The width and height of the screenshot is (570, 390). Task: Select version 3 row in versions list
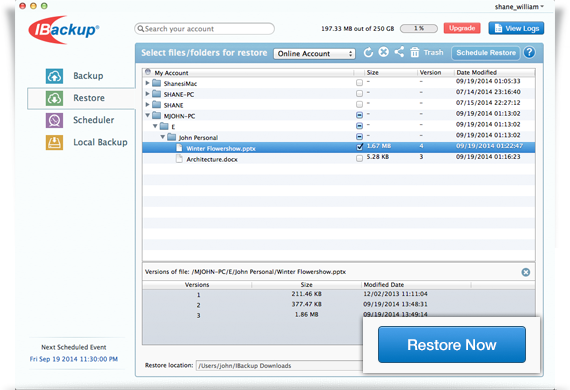(x=338, y=315)
